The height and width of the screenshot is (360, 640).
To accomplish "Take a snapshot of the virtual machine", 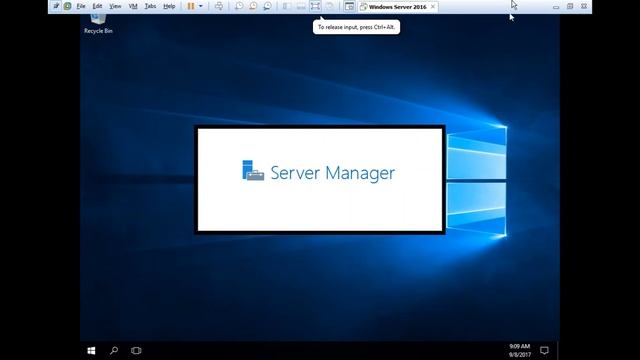I will pos(239,6).
